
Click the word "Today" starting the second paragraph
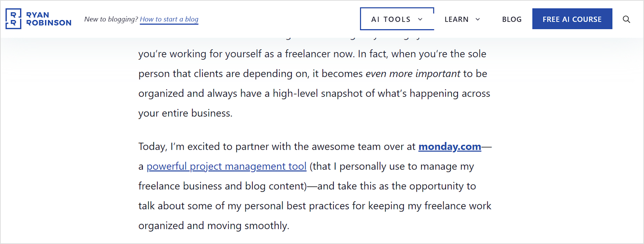[x=152, y=147]
